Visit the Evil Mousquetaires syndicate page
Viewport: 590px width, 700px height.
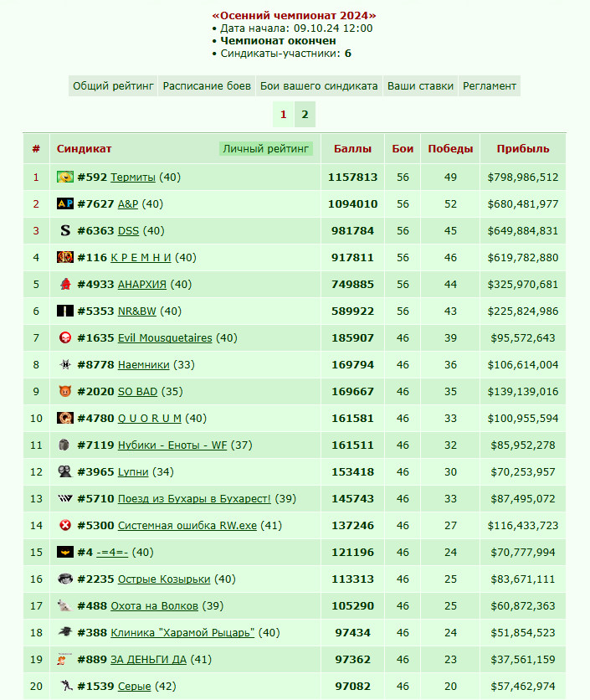click(165, 338)
